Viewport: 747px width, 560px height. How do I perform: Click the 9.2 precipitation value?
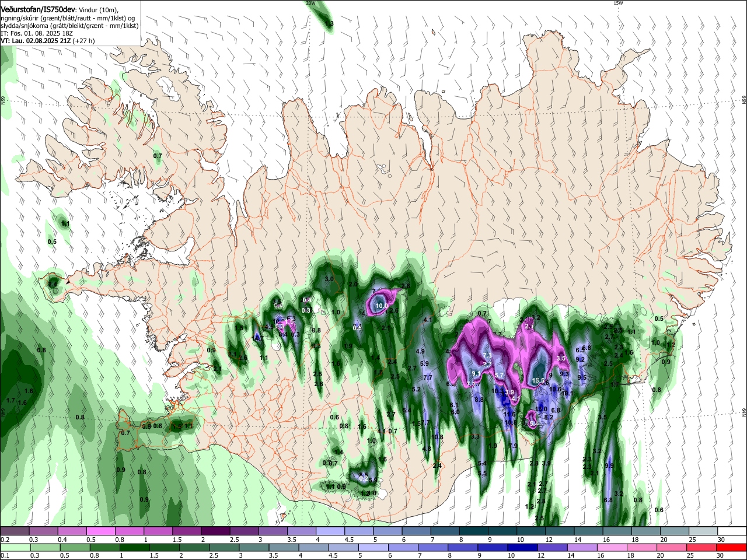580,359
